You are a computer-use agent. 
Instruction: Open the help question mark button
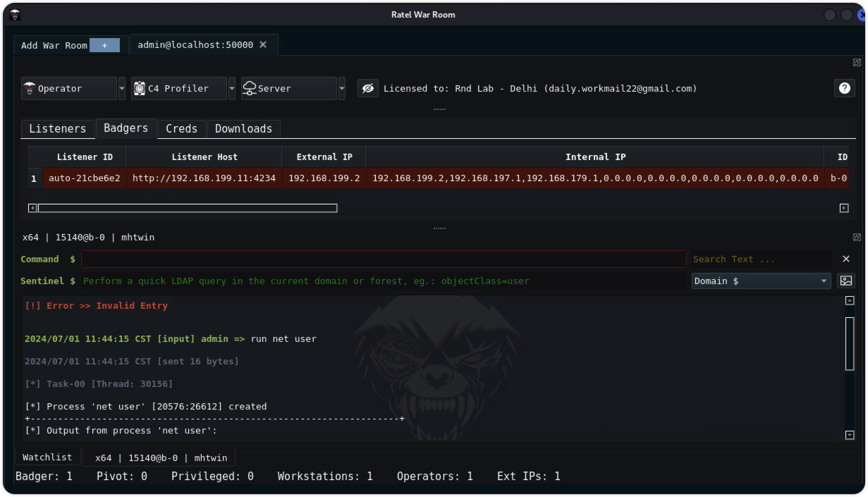(844, 88)
